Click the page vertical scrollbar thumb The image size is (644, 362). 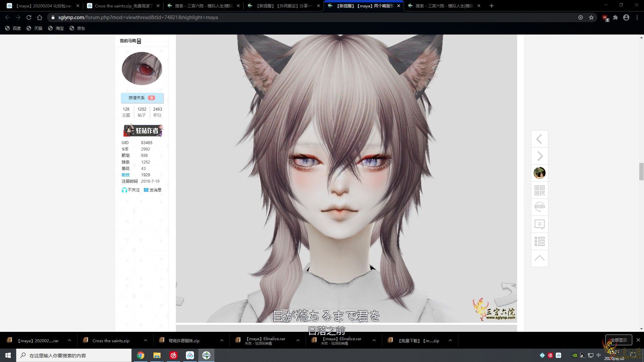pos(641,172)
